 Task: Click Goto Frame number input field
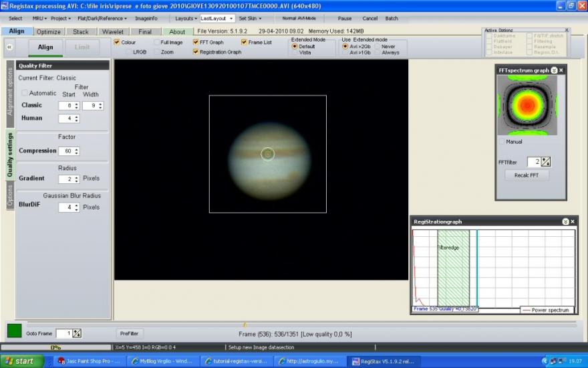[63, 333]
